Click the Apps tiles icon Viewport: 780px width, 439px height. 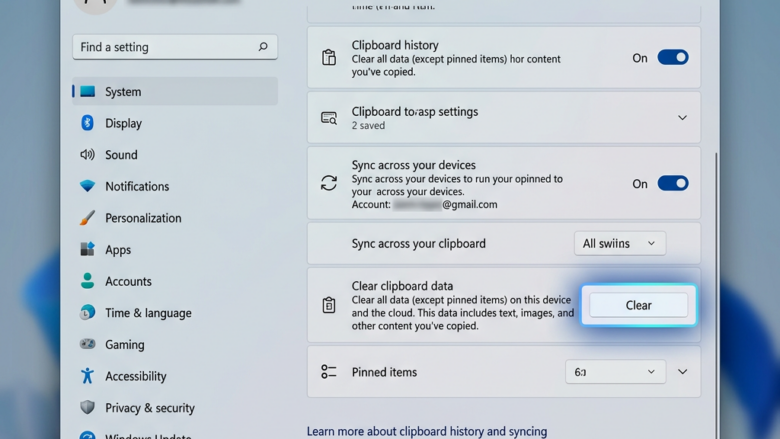point(87,249)
